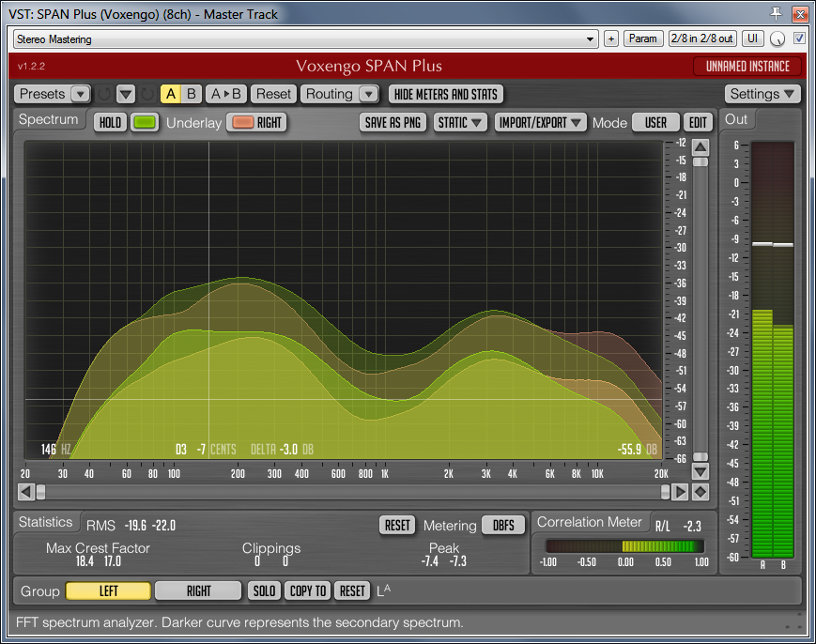Toggle the Metering DBFS button
This screenshot has height=644, width=816.
[503, 526]
